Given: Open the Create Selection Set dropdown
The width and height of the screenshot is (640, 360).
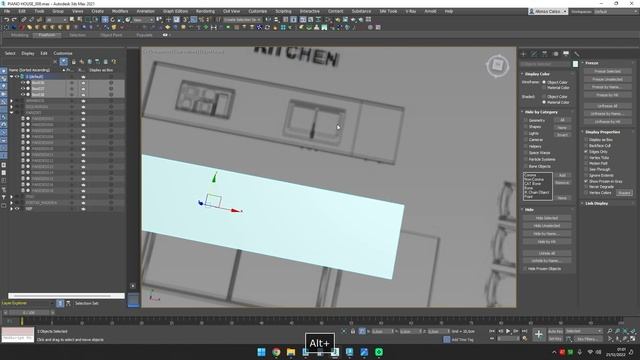Looking at the screenshot, I should [x=243, y=20].
